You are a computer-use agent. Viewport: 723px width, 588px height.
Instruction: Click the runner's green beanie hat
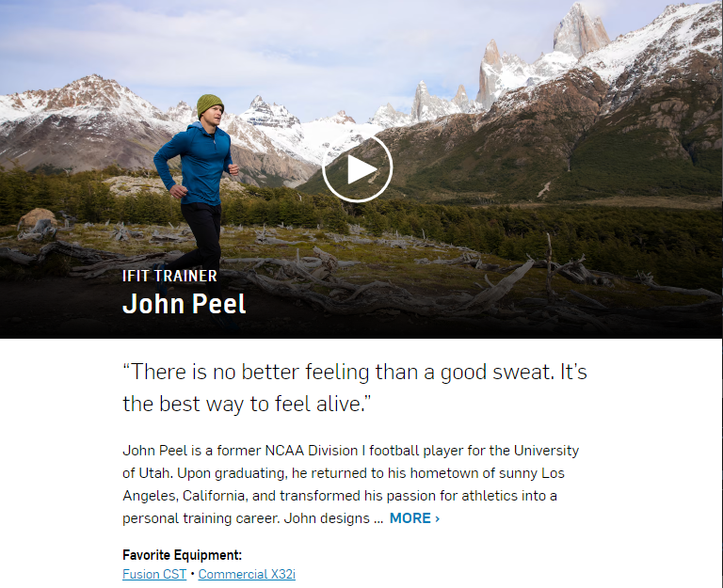tap(210, 104)
